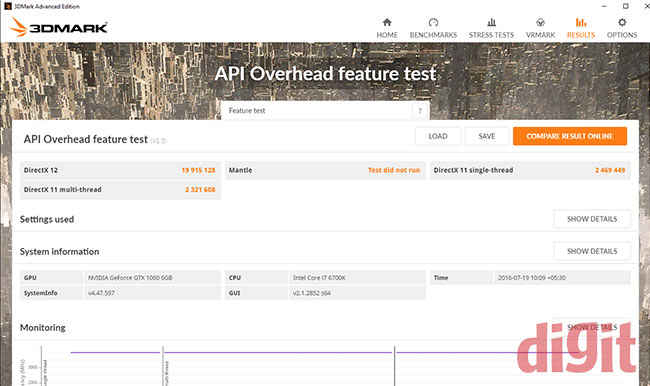Screen dimensions: 650x386
Task: Select the DirectX 12 score value
Action: pos(198,170)
